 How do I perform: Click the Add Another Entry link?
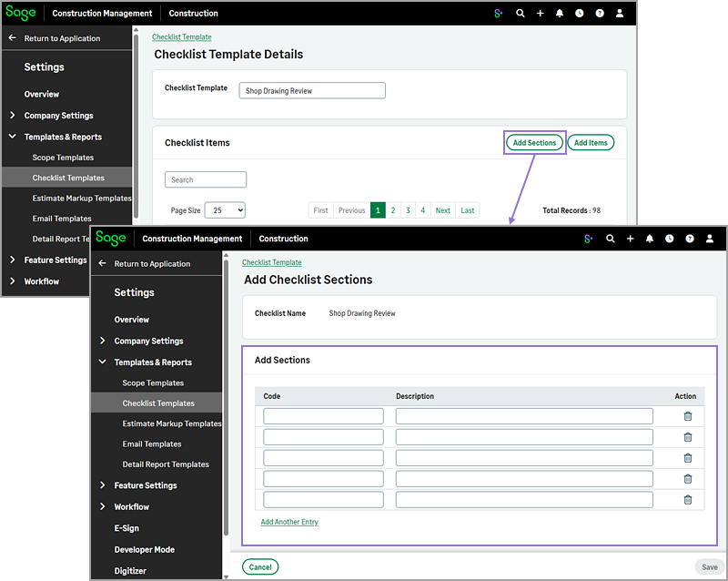coord(289,522)
